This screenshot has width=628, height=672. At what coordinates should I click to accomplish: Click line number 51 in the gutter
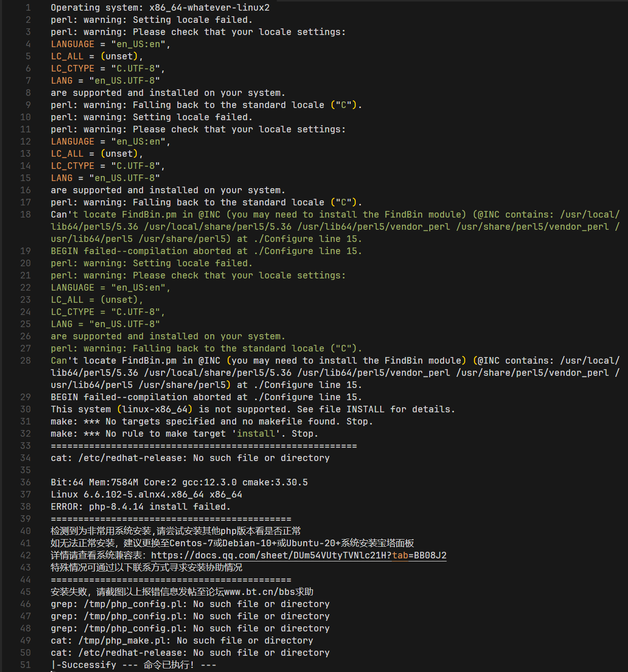click(x=25, y=665)
